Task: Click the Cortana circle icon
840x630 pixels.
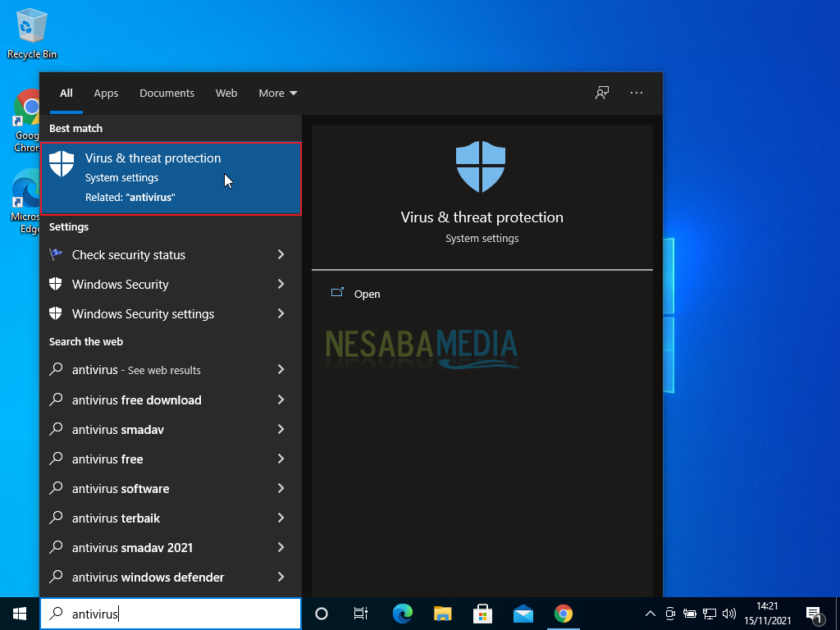Action: tap(322, 614)
